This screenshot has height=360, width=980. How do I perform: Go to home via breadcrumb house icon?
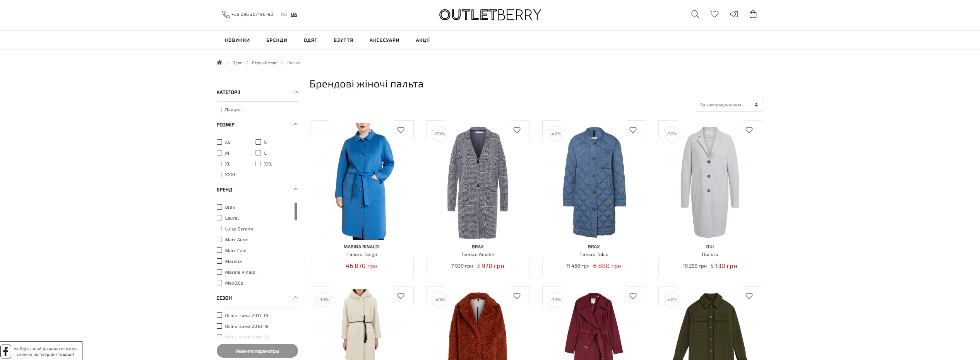219,63
